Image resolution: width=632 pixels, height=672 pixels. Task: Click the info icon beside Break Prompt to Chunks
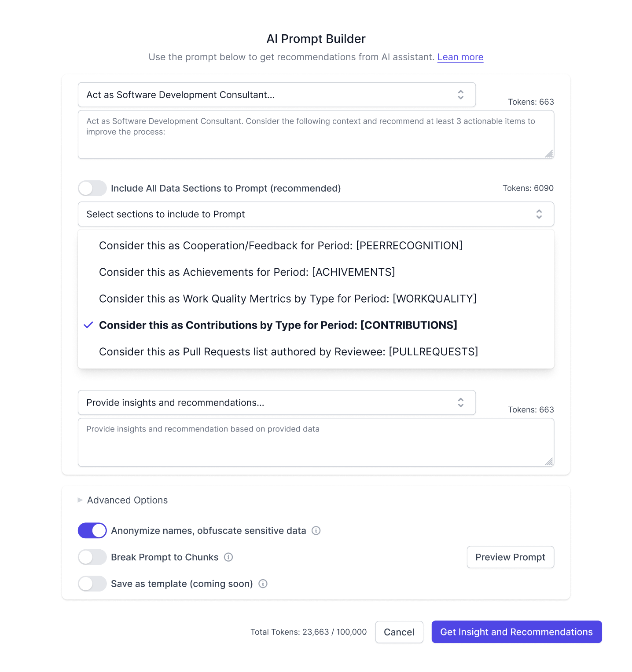[228, 557]
